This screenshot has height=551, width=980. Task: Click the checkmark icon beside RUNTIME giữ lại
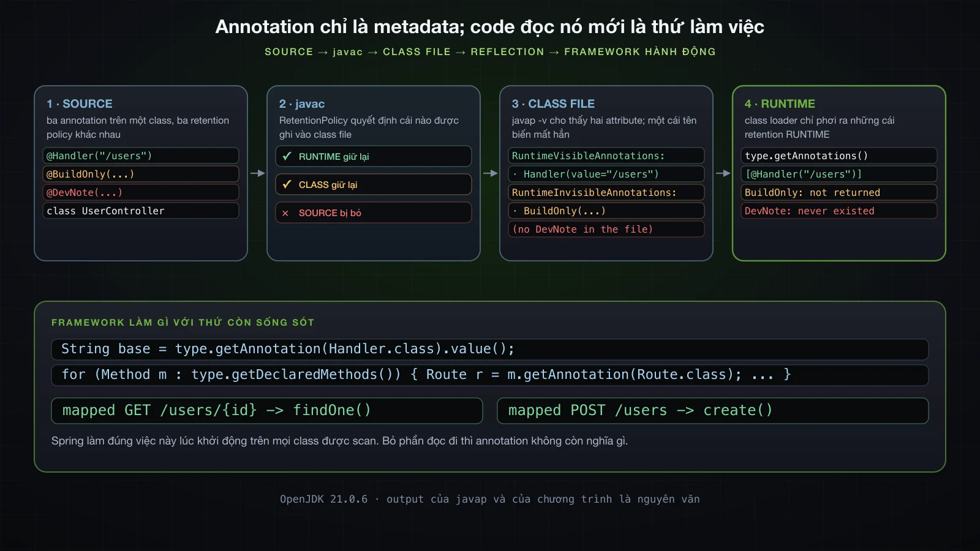click(286, 156)
